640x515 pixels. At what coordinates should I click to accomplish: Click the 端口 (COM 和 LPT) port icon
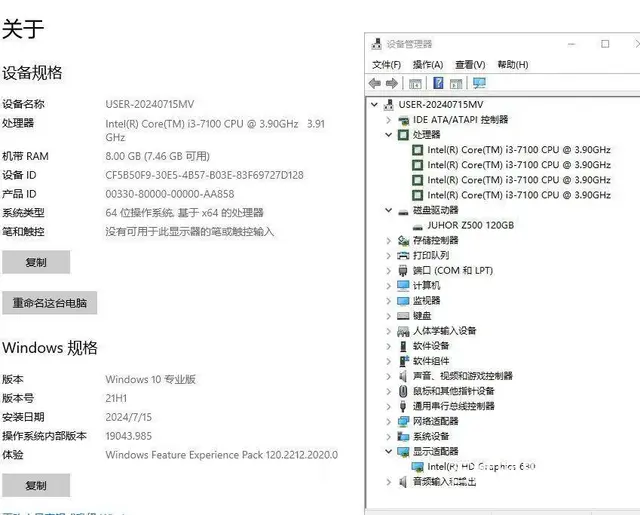click(x=403, y=271)
